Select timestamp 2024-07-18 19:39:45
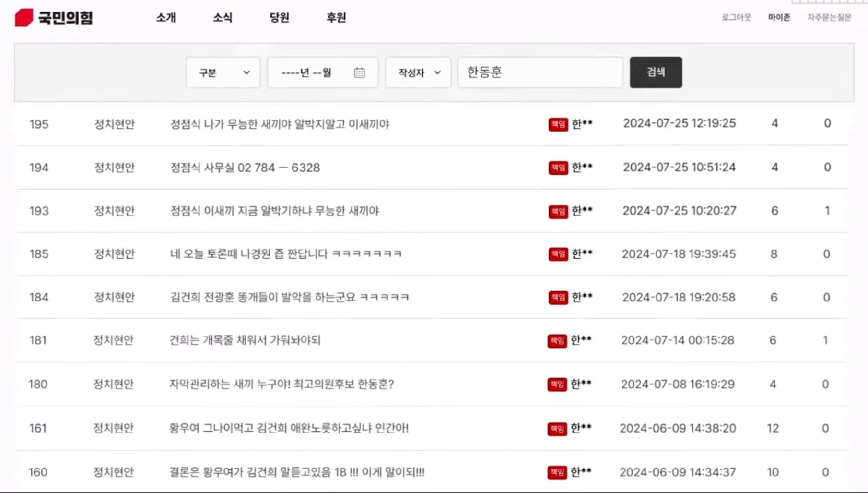Screen dimensions: 868x493 coord(679,253)
